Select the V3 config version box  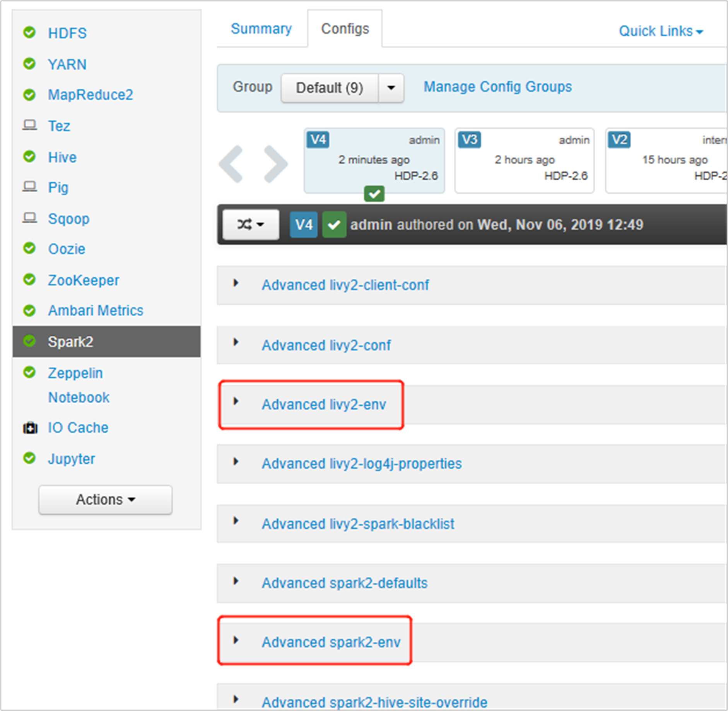[524, 161]
